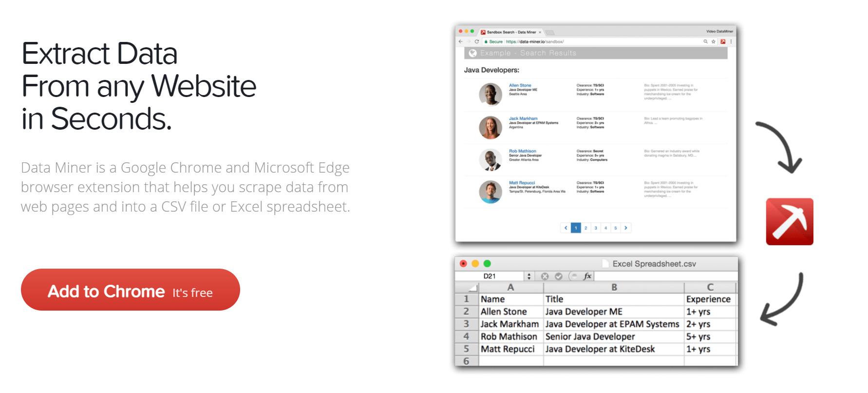Click the green Secure padlock icon
The image size is (868, 393).
[x=486, y=41]
